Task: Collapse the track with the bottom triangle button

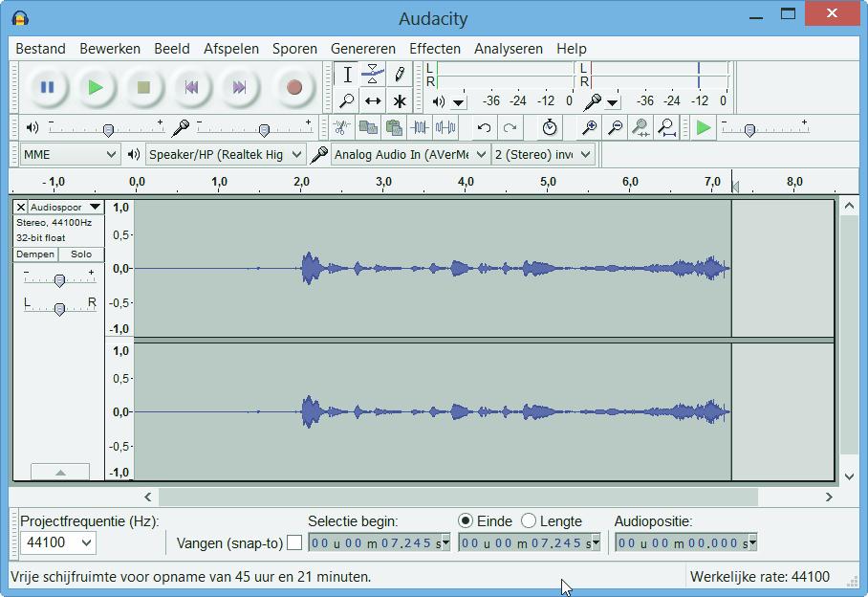Action: point(60,472)
